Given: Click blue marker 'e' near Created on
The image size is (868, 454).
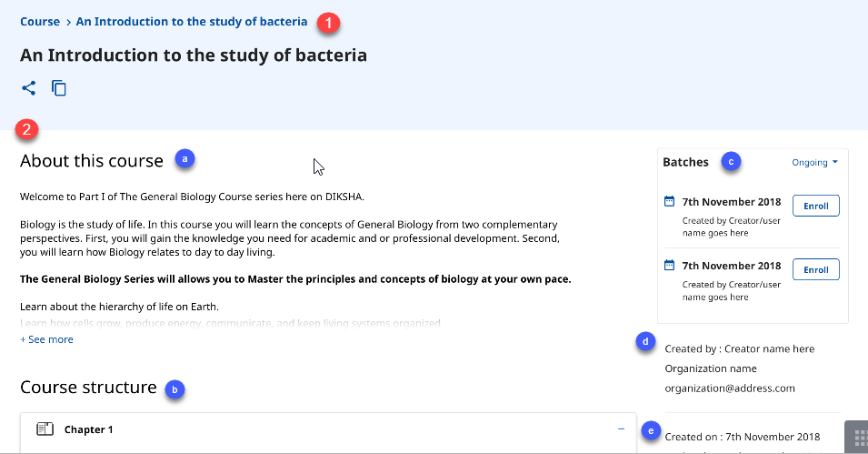Looking at the screenshot, I should point(648,430).
